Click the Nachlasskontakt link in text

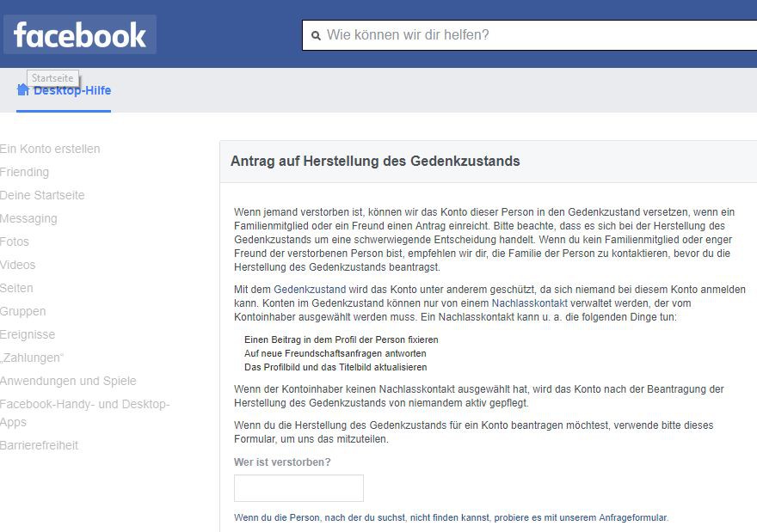point(530,303)
